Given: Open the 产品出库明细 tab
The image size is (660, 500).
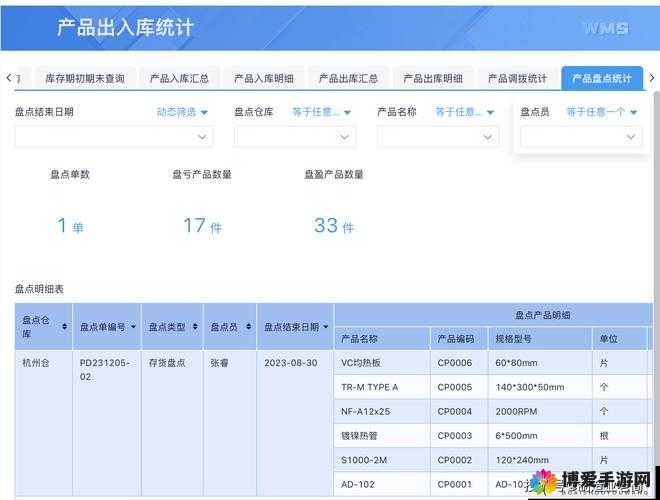Looking at the screenshot, I should click(x=433, y=79).
